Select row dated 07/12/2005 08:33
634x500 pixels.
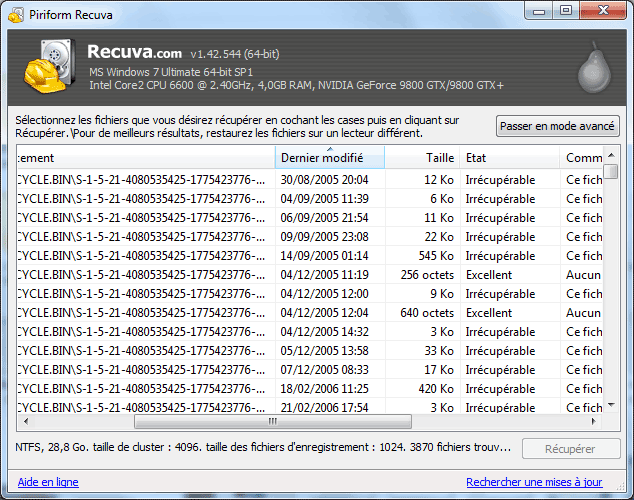(x=310, y=370)
